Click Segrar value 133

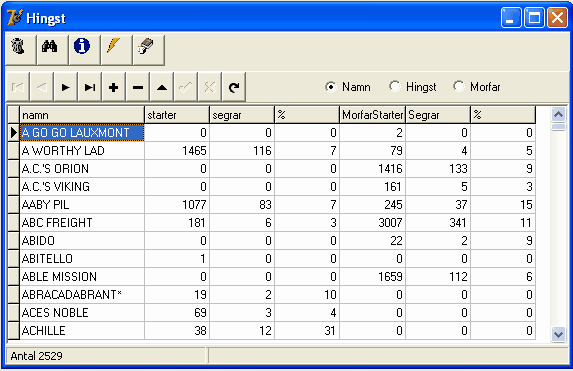pyautogui.click(x=458, y=169)
